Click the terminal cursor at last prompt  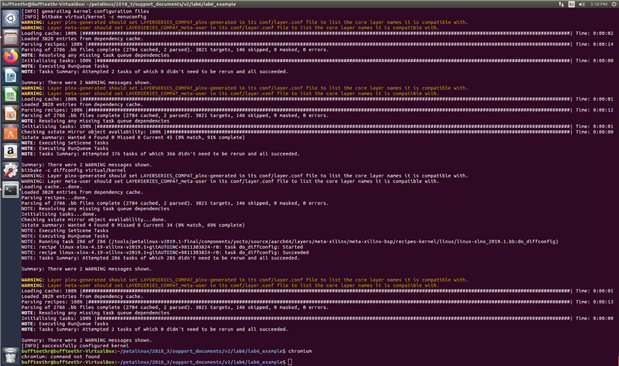pos(290,362)
